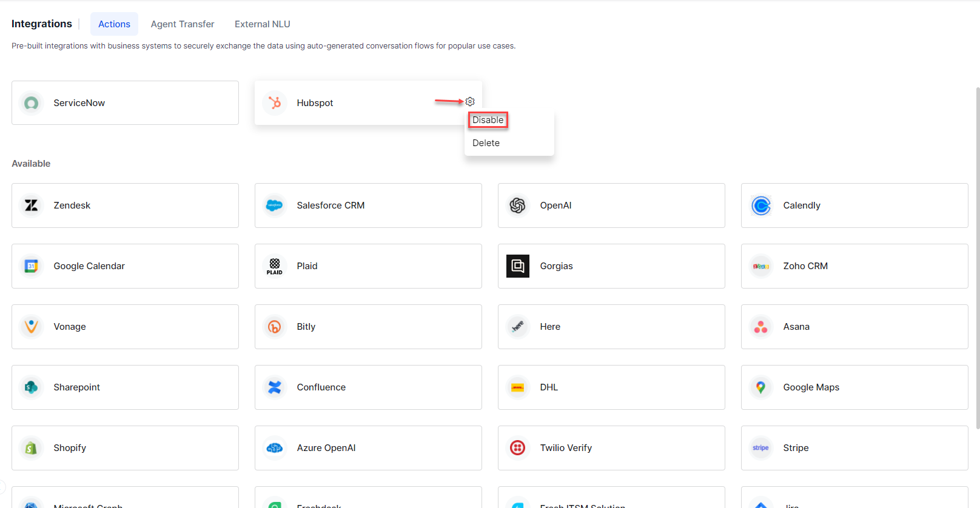Click the Gorgias logo icon
This screenshot has width=980, height=508.
click(x=518, y=266)
